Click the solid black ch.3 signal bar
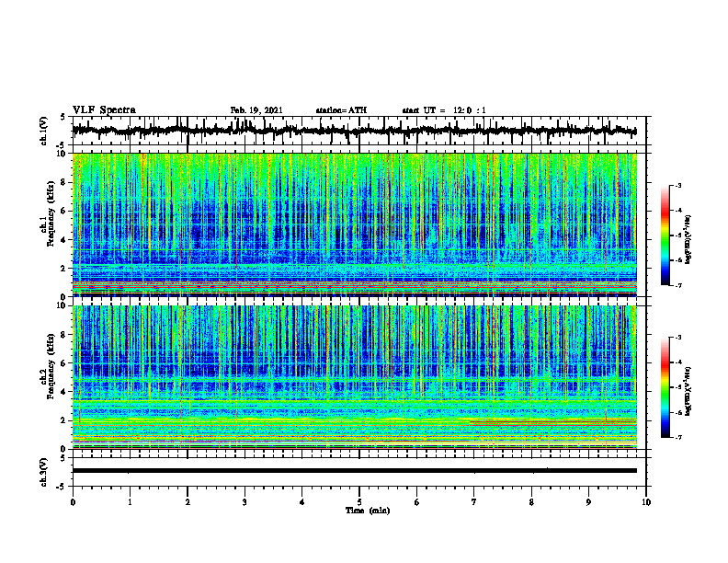 (354, 471)
